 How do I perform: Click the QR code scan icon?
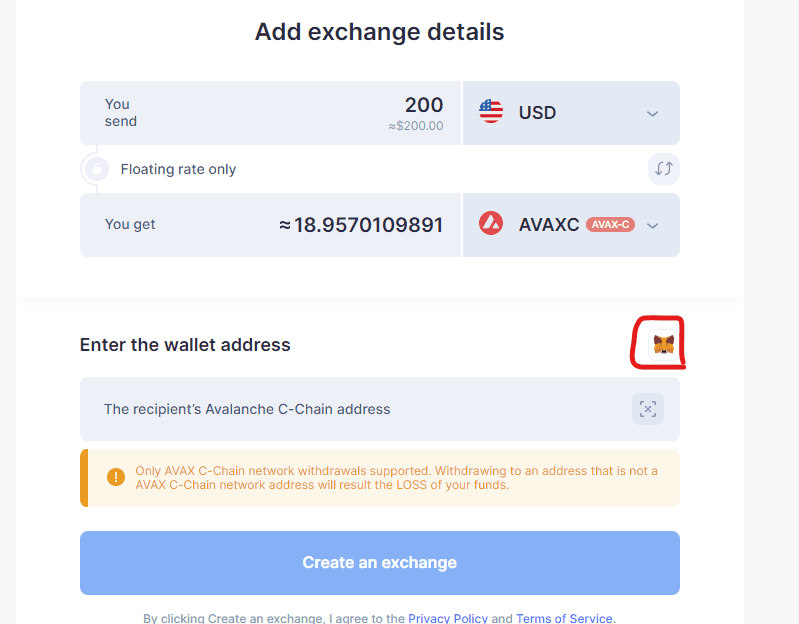coord(648,409)
